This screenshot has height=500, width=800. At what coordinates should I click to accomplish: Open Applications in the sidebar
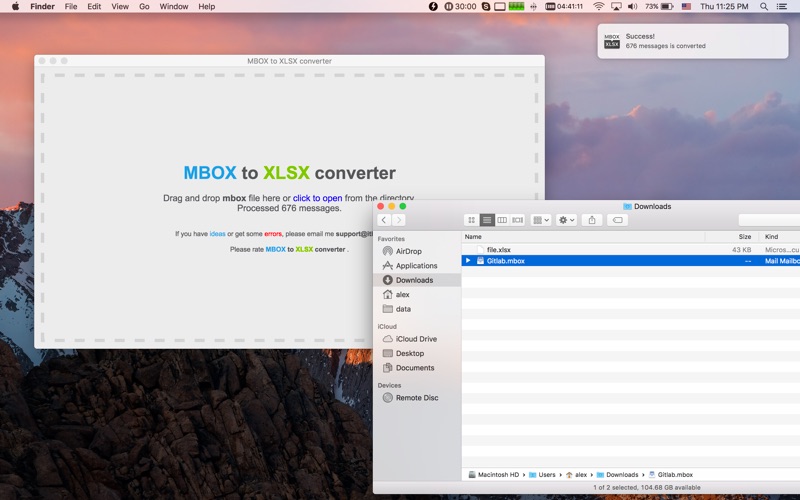(416, 265)
